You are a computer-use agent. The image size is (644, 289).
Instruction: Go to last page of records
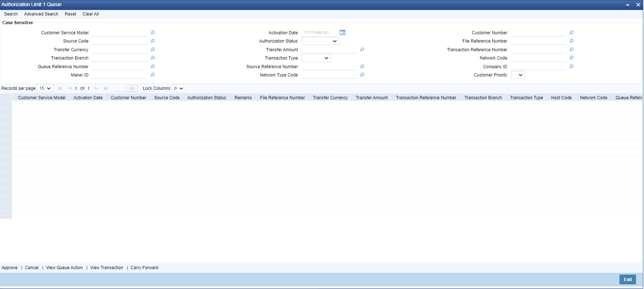pos(106,88)
